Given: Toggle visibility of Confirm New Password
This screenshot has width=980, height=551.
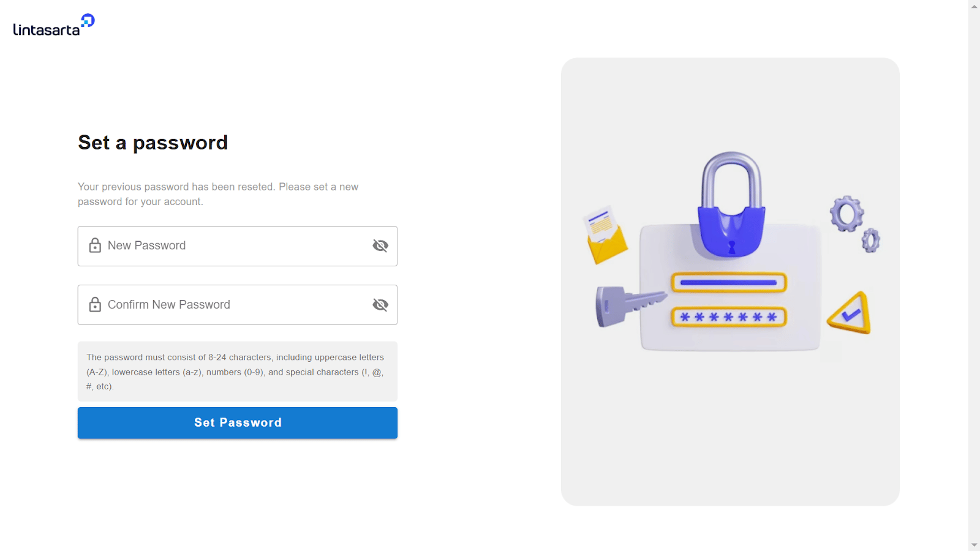Looking at the screenshot, I should (380, 304).
